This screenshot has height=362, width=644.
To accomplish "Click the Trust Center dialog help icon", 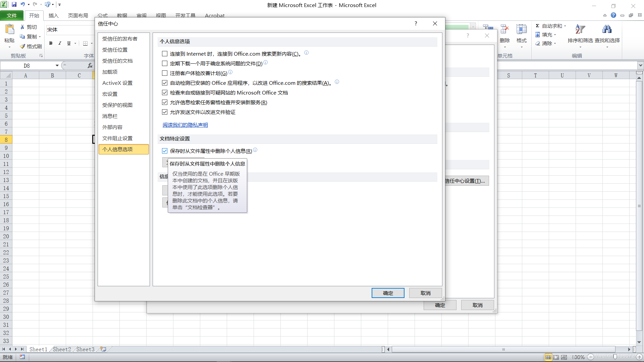I will click(x=416, y=23).
